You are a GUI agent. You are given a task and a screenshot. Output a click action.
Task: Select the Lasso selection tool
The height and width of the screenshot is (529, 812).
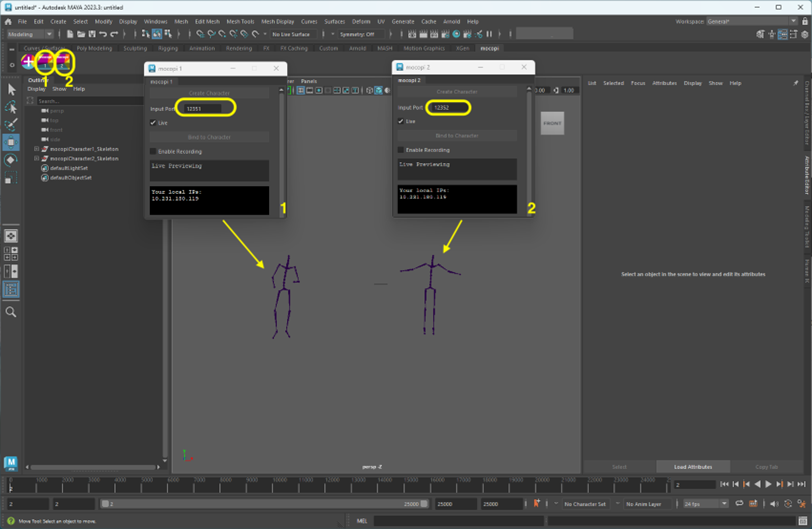[11, 107]
